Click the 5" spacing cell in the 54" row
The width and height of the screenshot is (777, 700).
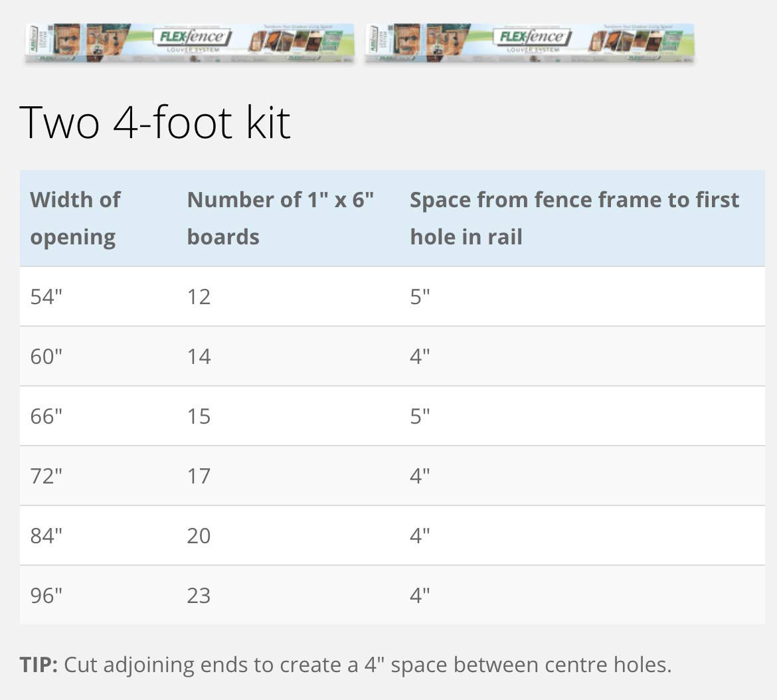(x=420, y=297)
